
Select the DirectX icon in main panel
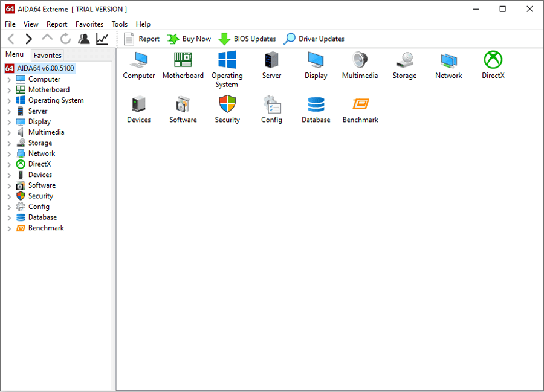493,60
